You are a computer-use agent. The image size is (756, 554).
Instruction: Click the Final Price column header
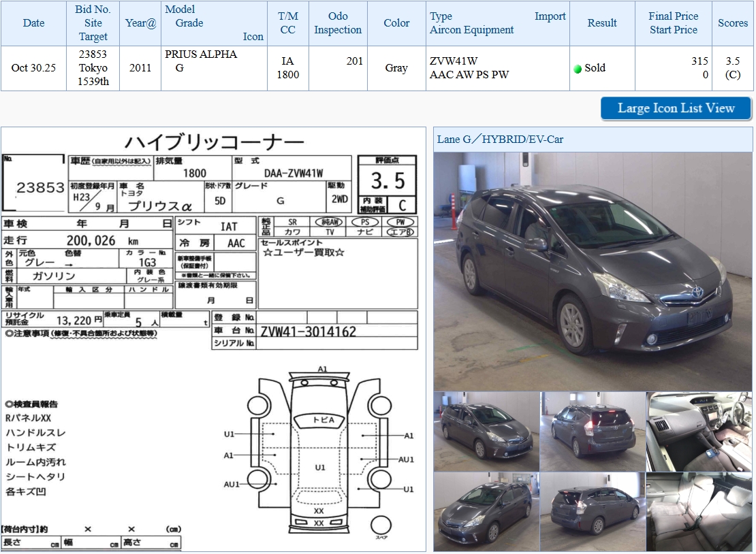coord(673,16)
